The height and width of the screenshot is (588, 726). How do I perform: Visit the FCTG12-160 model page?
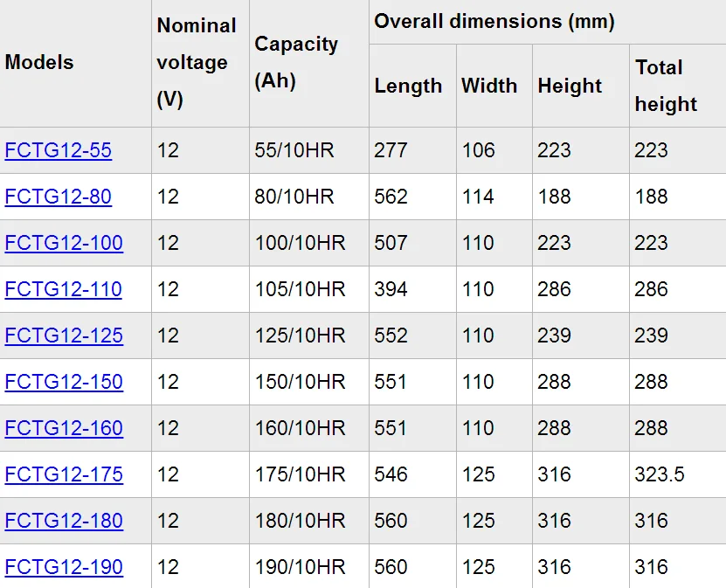tap(64, 428)
